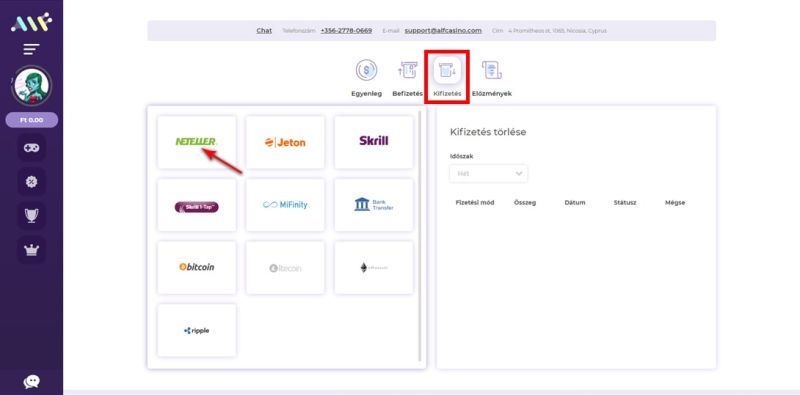Open the user avatar profile
This screenshot has height=395, width=800.
coord(31,86)
